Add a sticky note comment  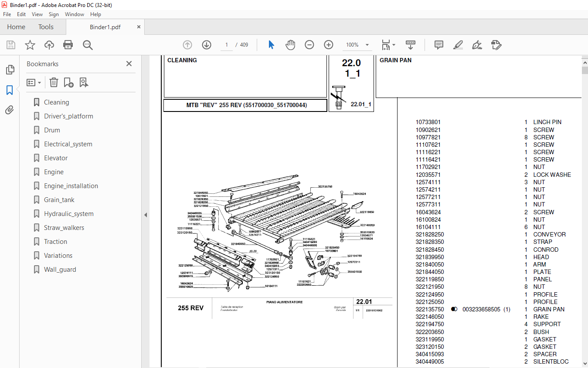click(439, 45)
